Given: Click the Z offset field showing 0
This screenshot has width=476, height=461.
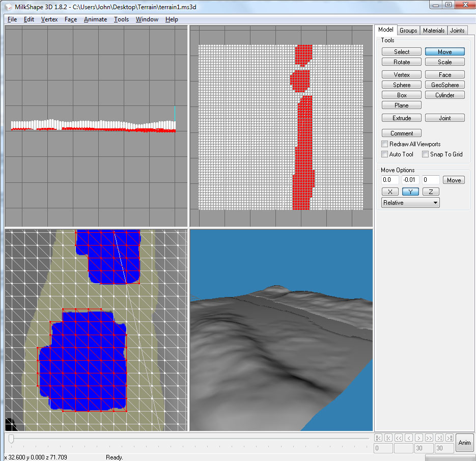Looking at the screenshot, I should pos(431,180).
